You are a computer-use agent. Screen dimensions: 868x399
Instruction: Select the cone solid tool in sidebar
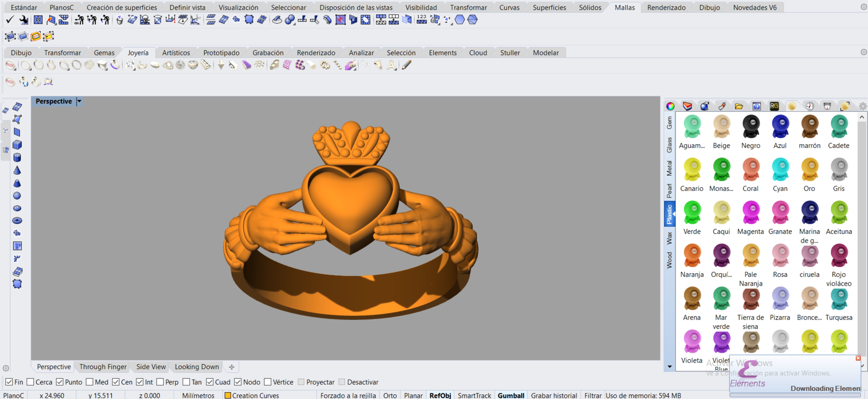point(17,170)
